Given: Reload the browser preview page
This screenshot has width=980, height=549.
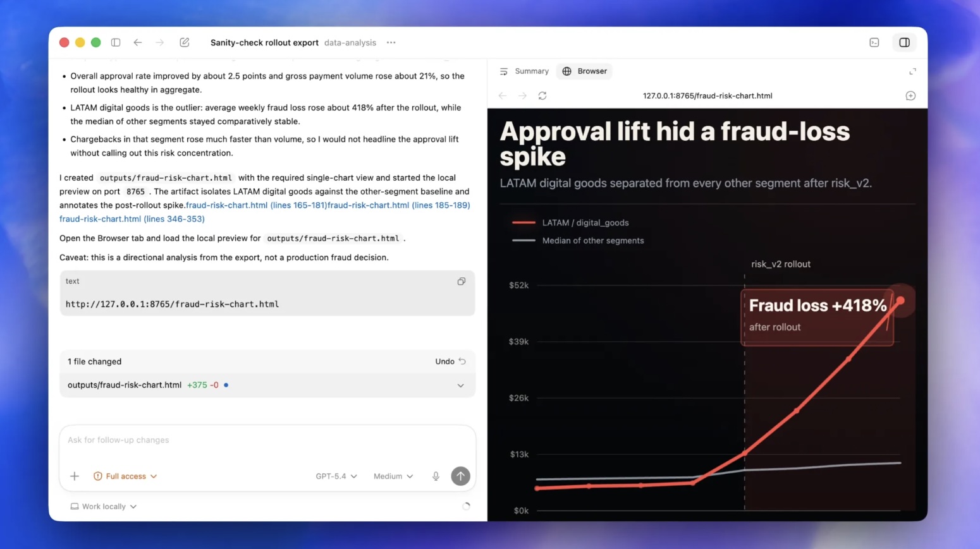Looking at the screenshot, I should click(x=542, y=96).
